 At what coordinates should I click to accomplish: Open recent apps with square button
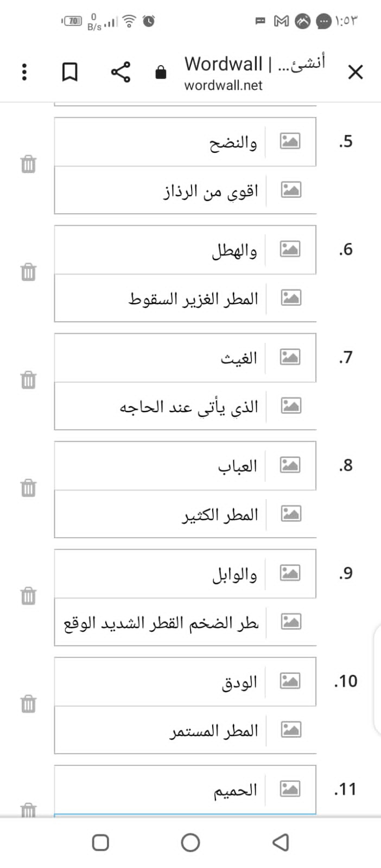pos(100,843)
